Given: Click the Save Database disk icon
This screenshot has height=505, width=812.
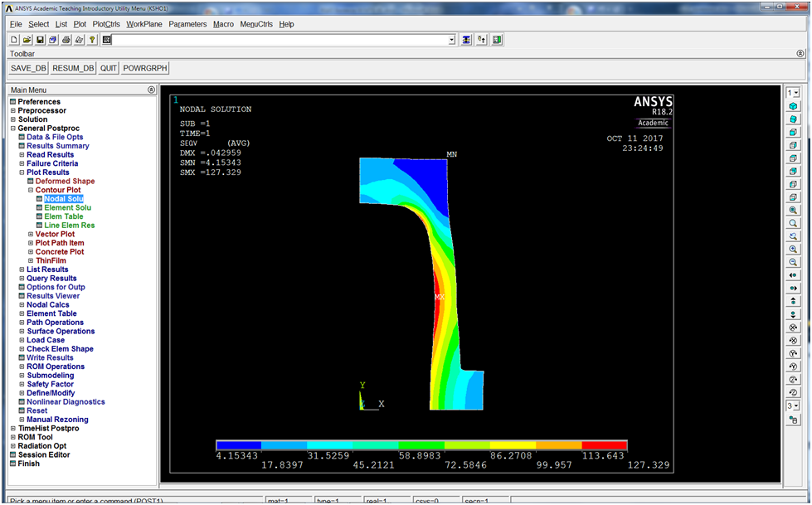Looking at the screenshot, I should [40, 40].
